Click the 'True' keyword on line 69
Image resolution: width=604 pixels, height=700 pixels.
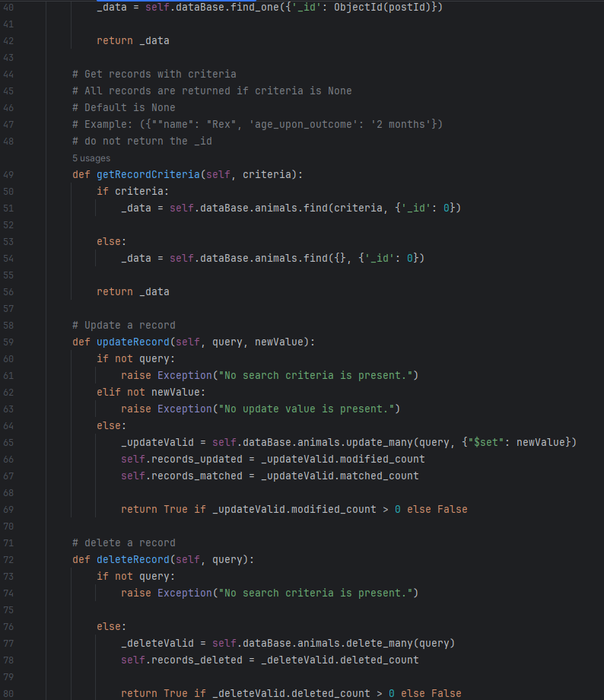176,509
